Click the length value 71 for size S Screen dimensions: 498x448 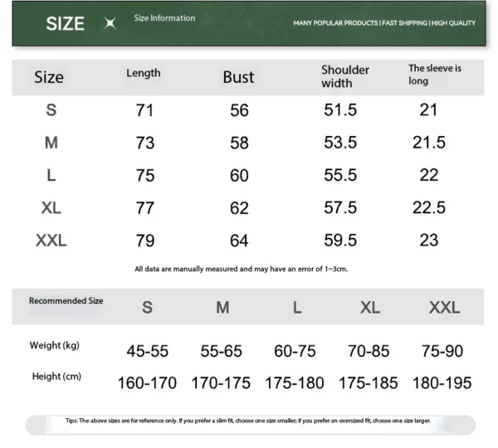(144, 110)
